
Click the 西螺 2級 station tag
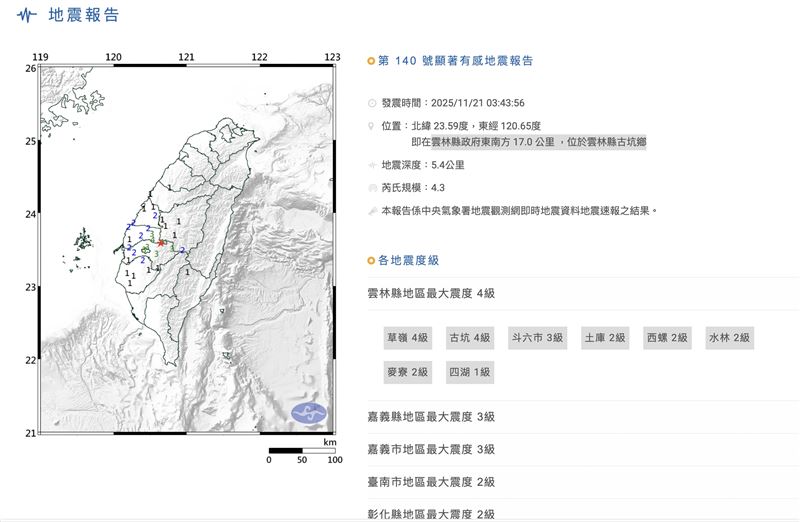tap(667, 338)
